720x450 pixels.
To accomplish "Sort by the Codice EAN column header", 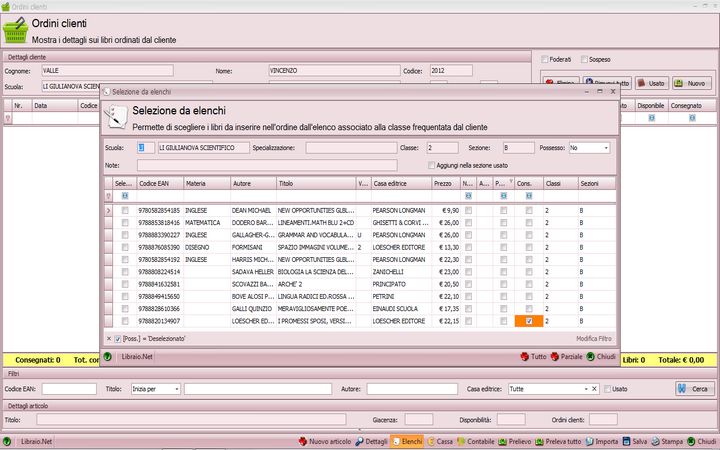I will 160,183.
